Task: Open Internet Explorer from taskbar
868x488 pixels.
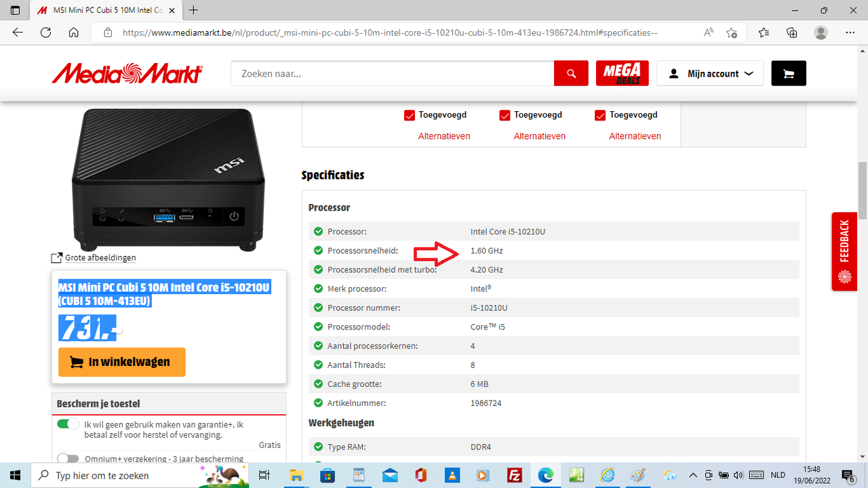Action: [x=608, y=475]
